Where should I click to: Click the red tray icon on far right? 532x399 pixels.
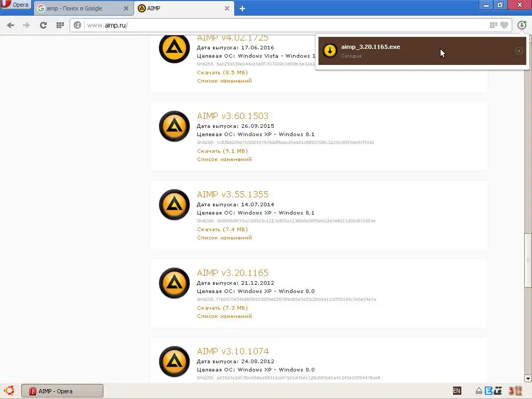click(515, 391)
